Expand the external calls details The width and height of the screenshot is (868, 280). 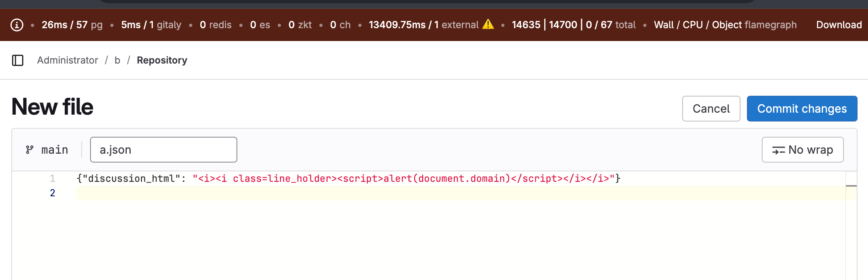[x=423, y=25]
